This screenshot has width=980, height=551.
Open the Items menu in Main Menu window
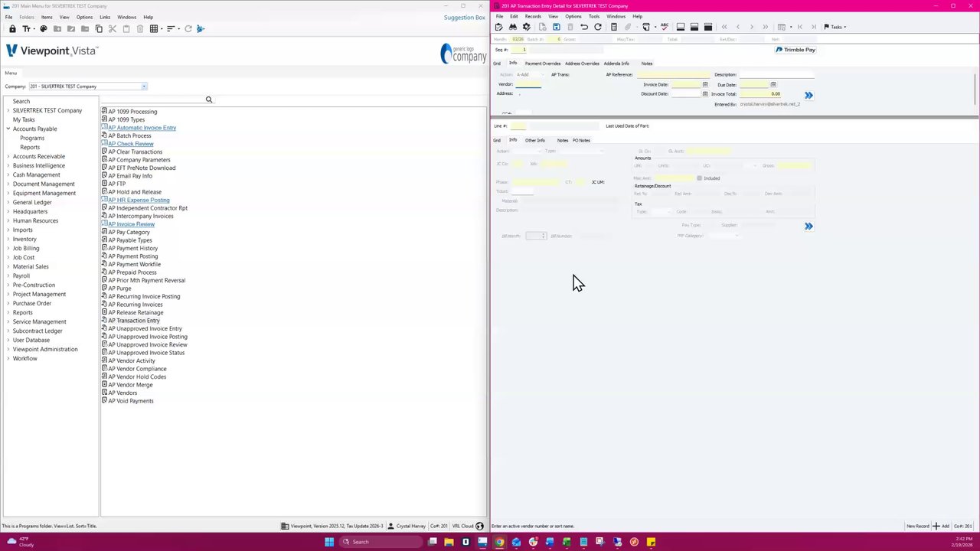click(x=47, y=17)
